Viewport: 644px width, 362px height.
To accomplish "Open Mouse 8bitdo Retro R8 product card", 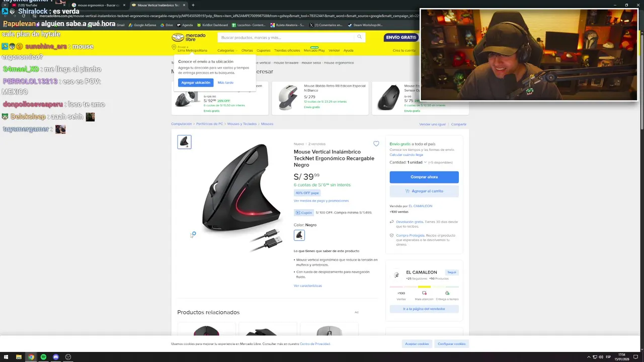I will pos(320,98).
